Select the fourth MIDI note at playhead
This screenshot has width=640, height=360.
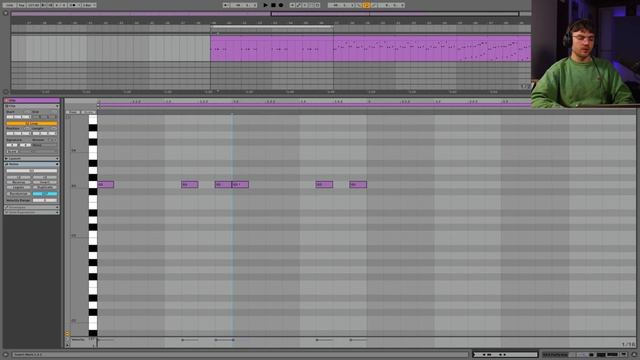tap(240, 184)
